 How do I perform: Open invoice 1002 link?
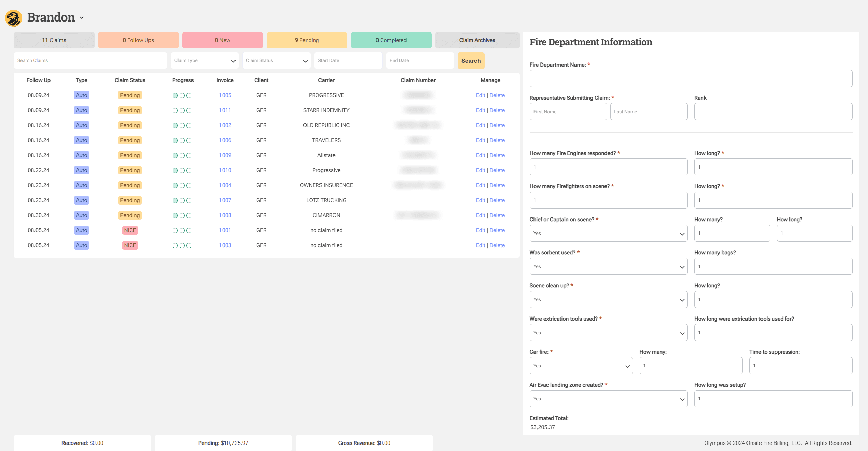pos(225,125)
